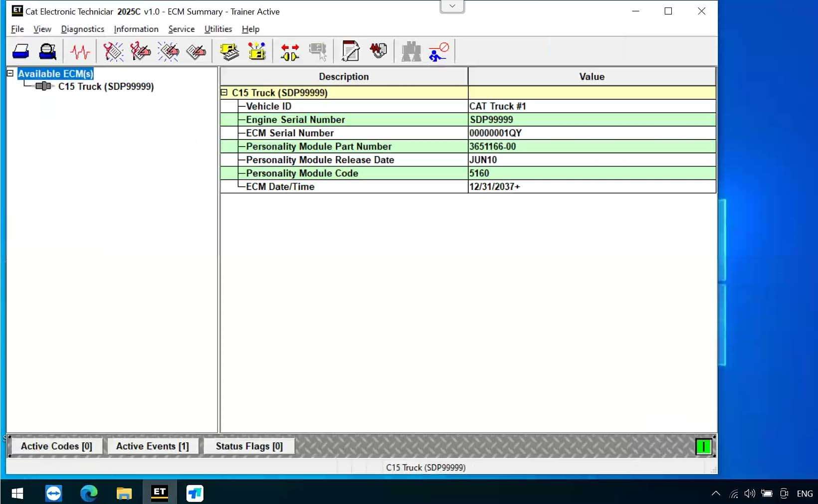Screen dimensions: 818x504
Task: Select C15 Truck (SDP99999) in ECM tree
Action: [x=106, y=86]
